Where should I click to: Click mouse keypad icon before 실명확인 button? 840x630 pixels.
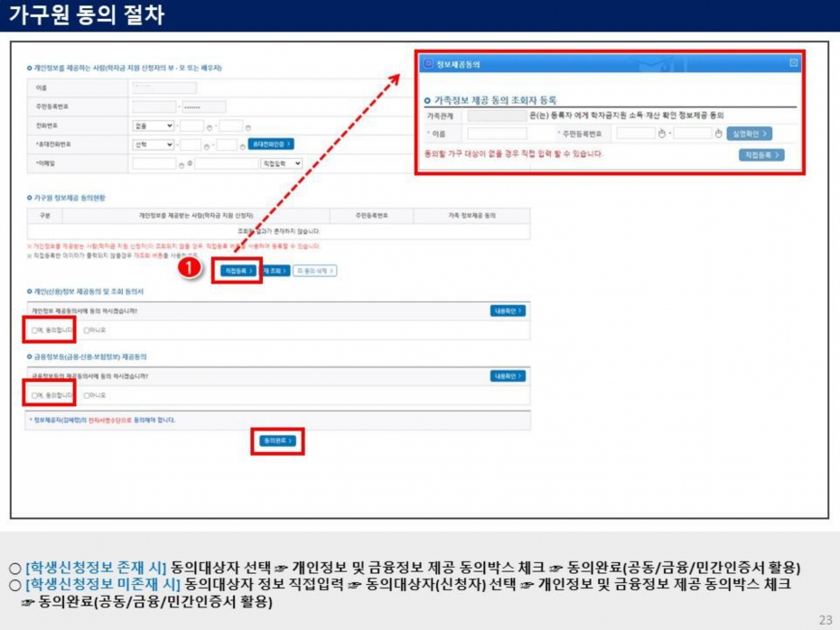pyautogui.click(x=719, y=134)
